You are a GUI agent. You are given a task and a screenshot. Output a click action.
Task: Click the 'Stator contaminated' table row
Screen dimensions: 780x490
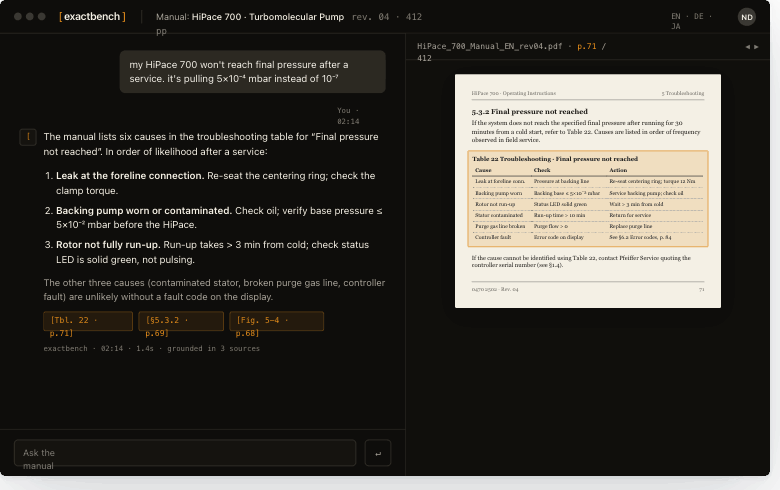(587, 215)
